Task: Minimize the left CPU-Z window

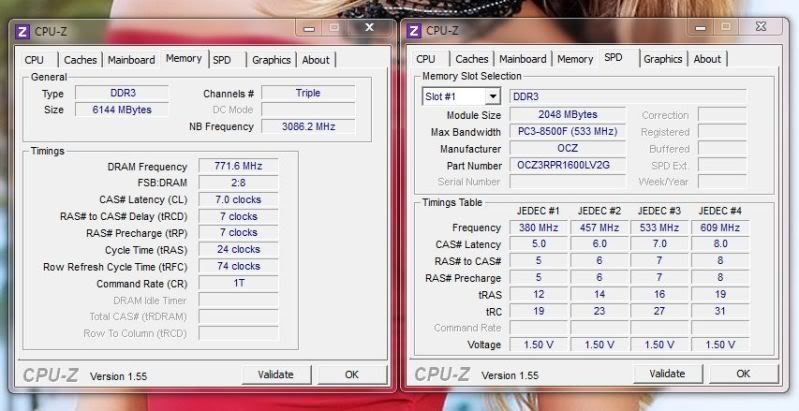Action: pos(309,29)
